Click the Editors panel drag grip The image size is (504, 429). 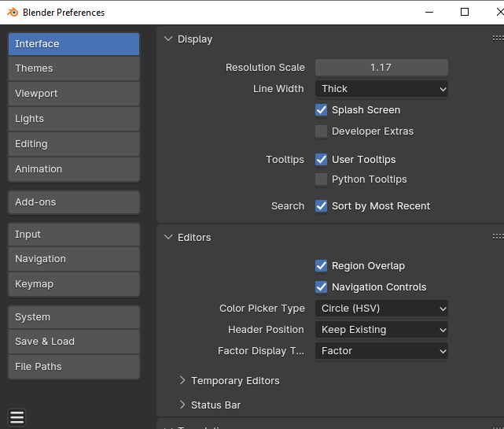(x=498, y=236)
